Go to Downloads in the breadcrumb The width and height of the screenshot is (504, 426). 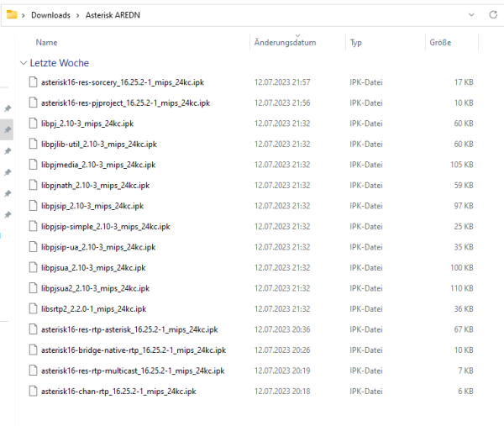(x=50, y=15)
